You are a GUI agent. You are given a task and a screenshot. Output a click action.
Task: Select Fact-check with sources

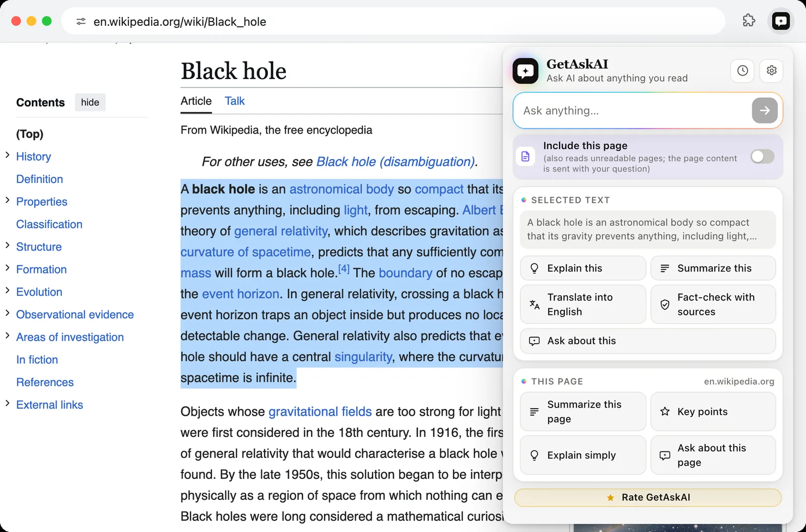(713, 304)
